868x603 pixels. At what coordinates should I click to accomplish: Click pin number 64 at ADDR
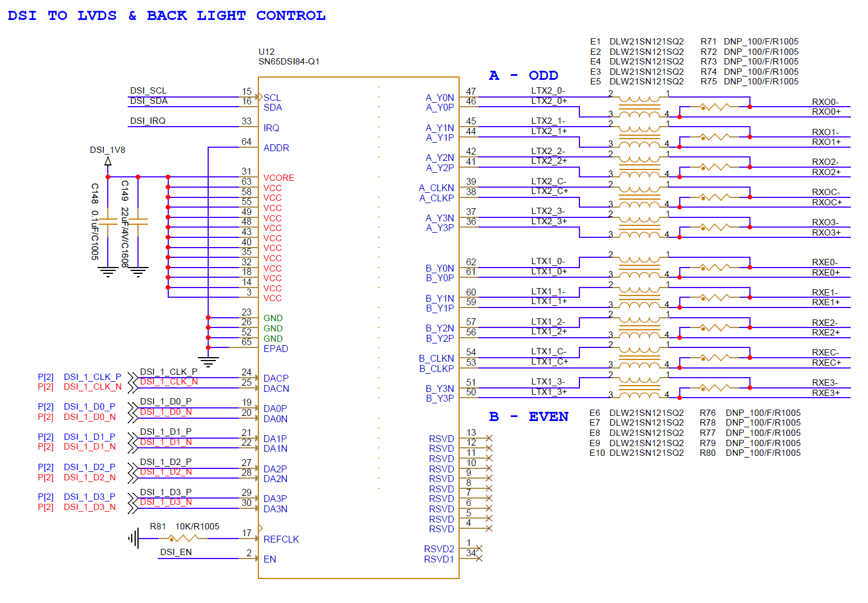(x=246, y=141)
